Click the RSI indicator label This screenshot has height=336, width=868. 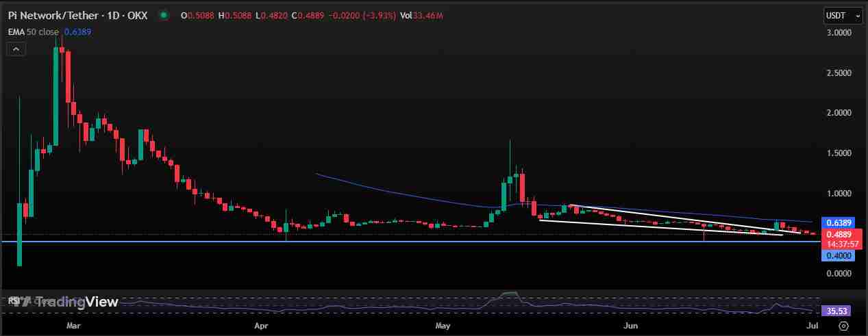pos(13,300)
